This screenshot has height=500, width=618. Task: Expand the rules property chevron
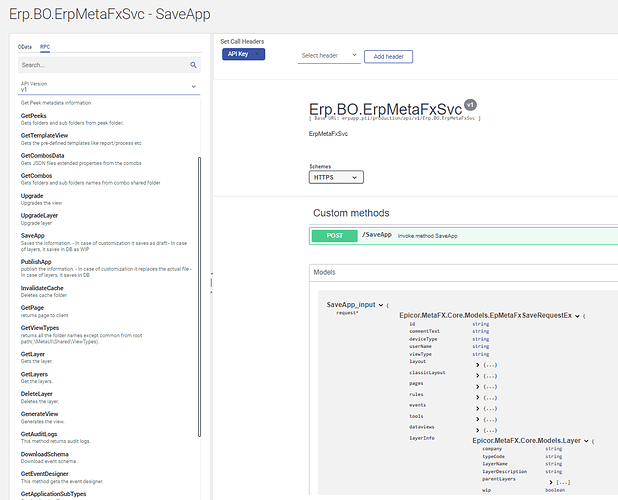(x=477, y=398)
